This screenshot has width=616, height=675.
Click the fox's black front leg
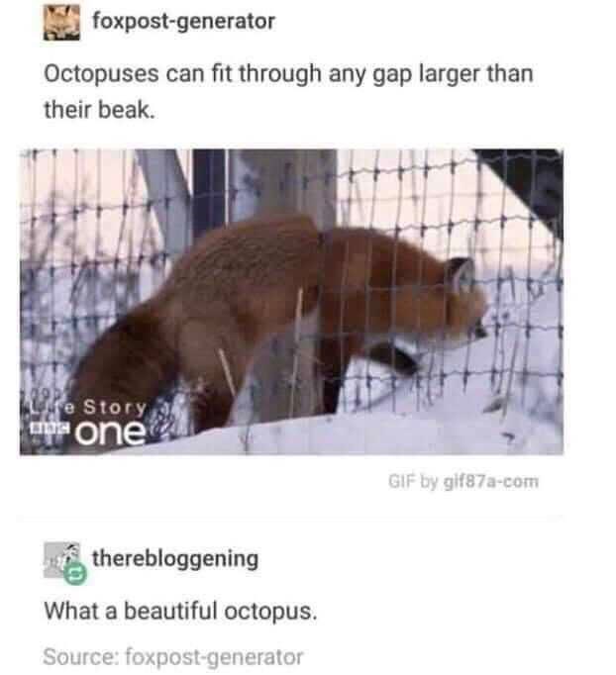click(x=393, y=357)
